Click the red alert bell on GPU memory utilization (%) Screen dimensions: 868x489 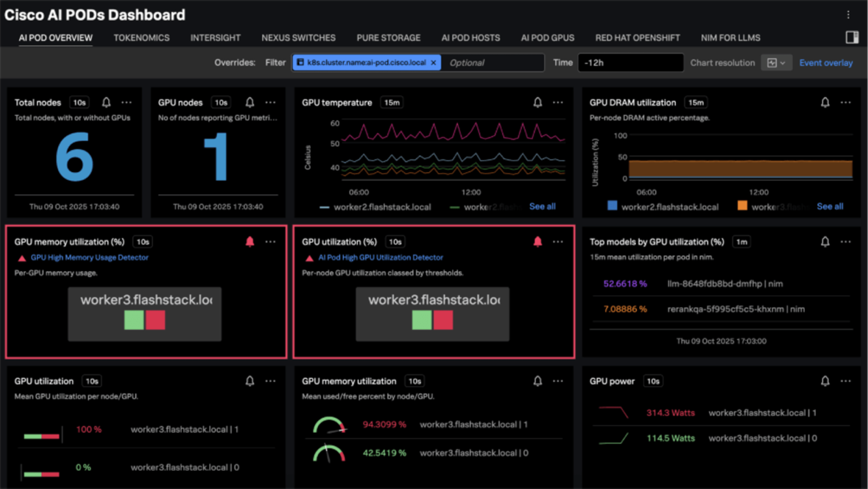coord(250,242)
